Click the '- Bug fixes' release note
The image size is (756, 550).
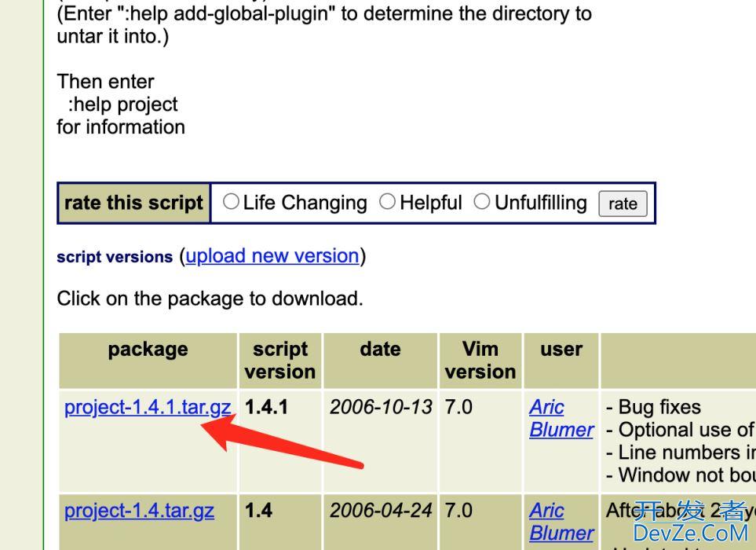pyautogui.click(x=653, y=407)
